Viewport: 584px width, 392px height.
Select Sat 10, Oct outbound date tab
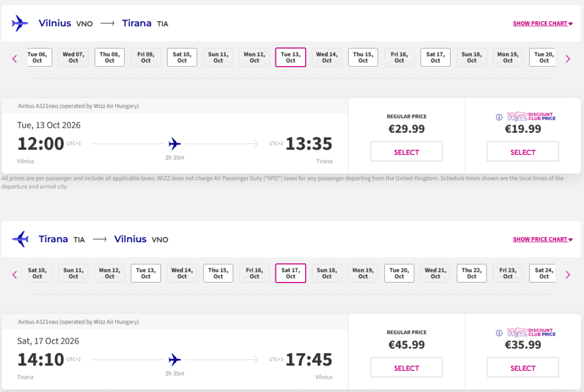point(182,58)
